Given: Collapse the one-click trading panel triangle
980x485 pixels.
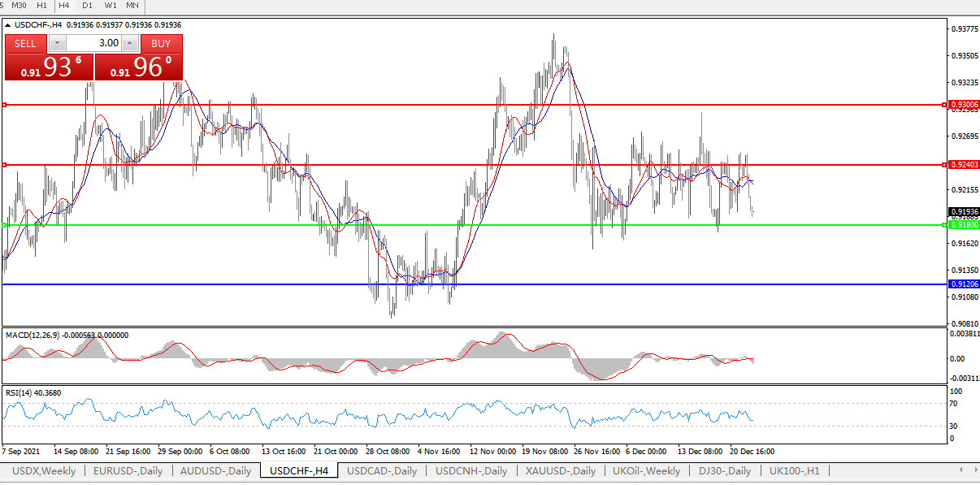Looking at the screenshot, I should coord(8,25).
